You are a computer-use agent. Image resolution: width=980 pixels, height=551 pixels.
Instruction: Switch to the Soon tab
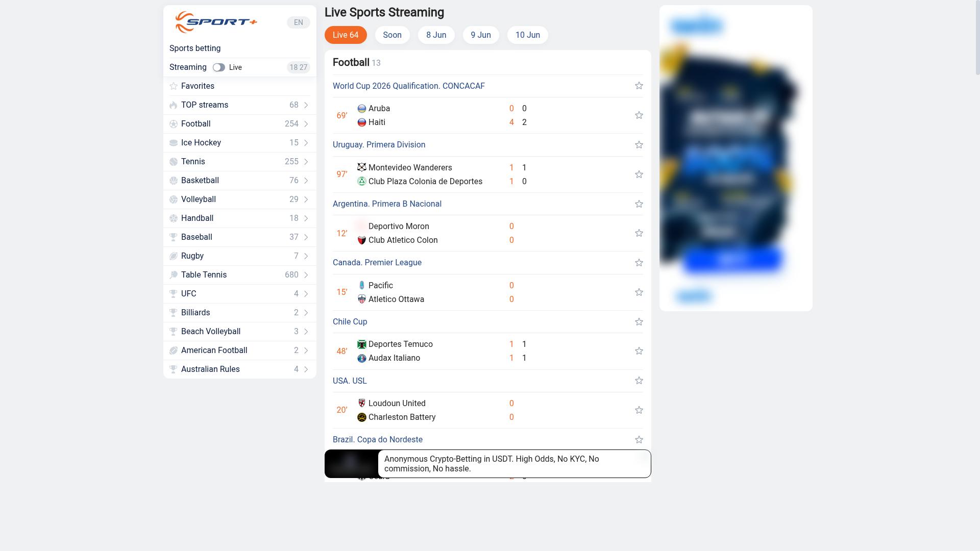point(393,35)
